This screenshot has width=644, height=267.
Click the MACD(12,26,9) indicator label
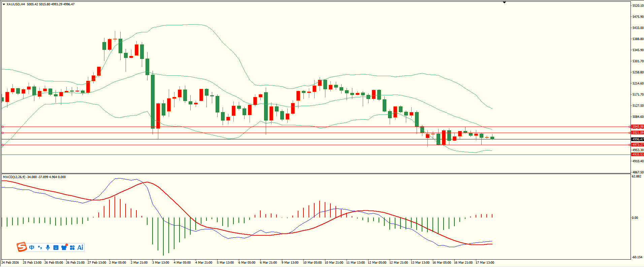14,177
